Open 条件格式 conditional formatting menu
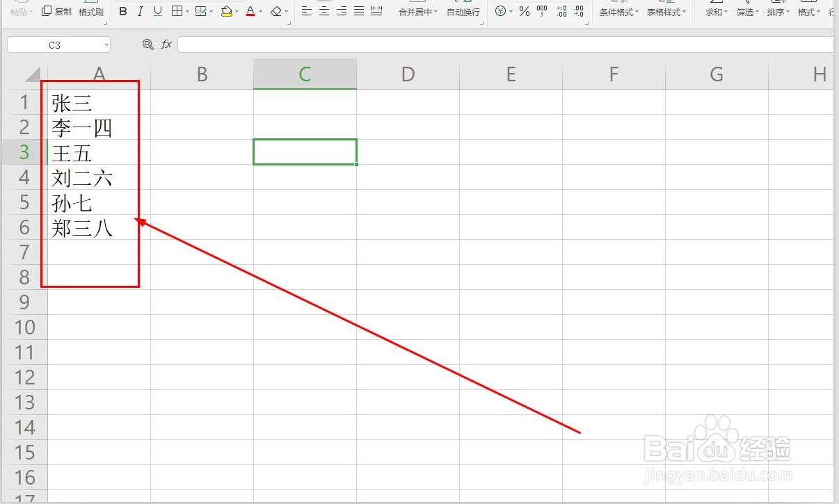 [x=619, y=13]
